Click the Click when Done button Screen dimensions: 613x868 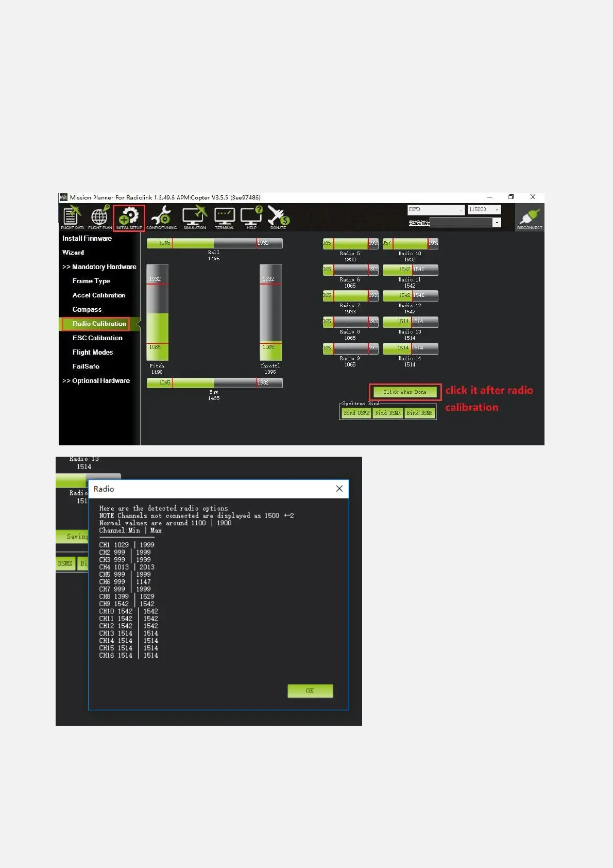click(405, 392)
